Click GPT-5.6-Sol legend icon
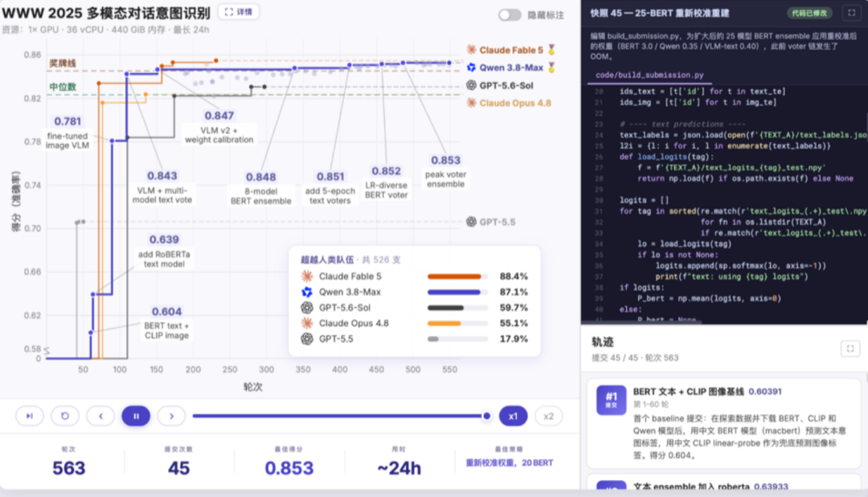This screenshot has height=497, width=868. pos(471,84)
